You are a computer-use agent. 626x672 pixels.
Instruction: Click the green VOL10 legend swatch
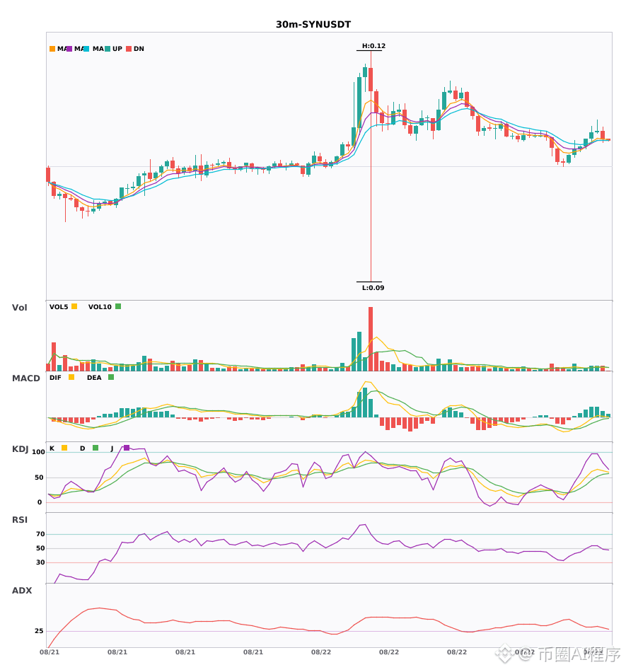118,306
